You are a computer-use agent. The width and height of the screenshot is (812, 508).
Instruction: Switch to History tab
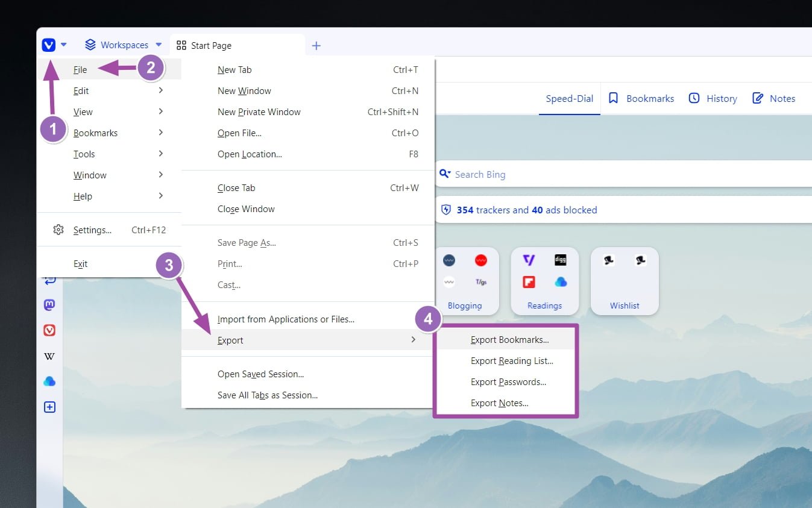click(713, 98)
